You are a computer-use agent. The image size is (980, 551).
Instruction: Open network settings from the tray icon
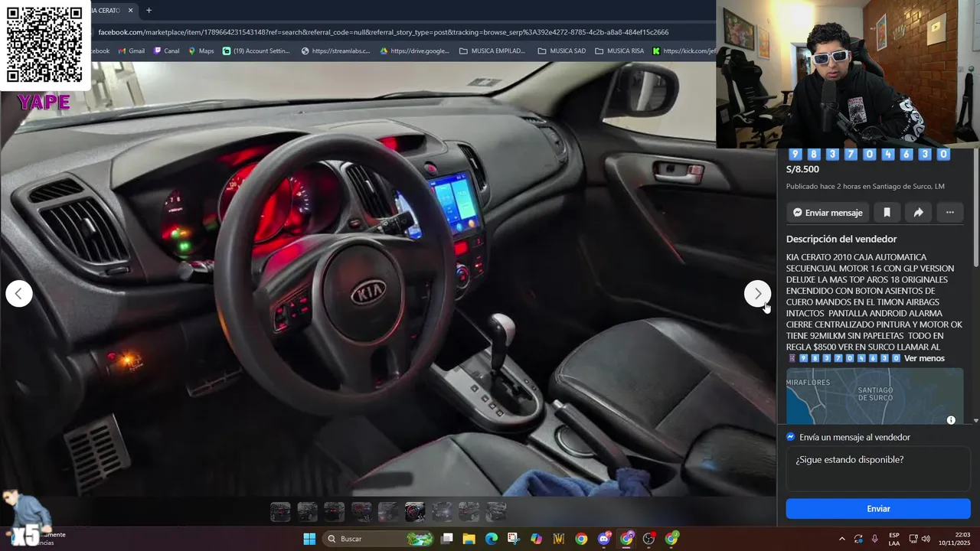913,539
